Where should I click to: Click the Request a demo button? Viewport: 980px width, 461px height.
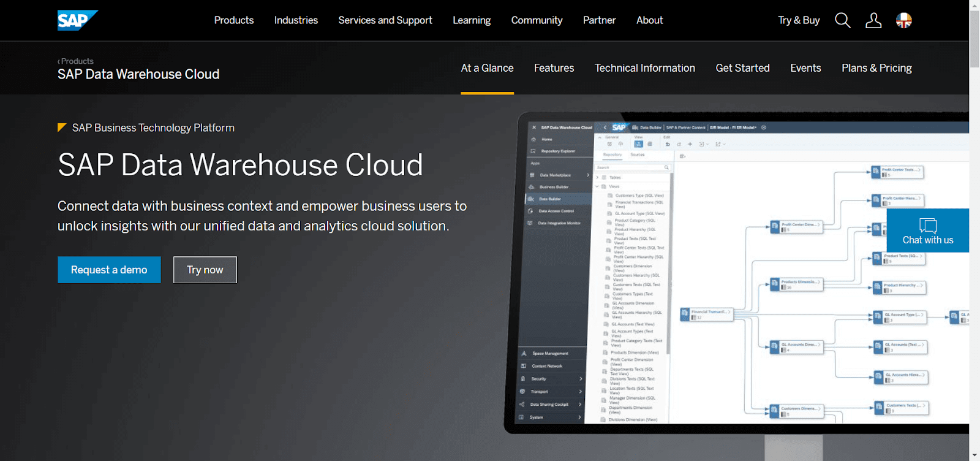coord(109,270)
